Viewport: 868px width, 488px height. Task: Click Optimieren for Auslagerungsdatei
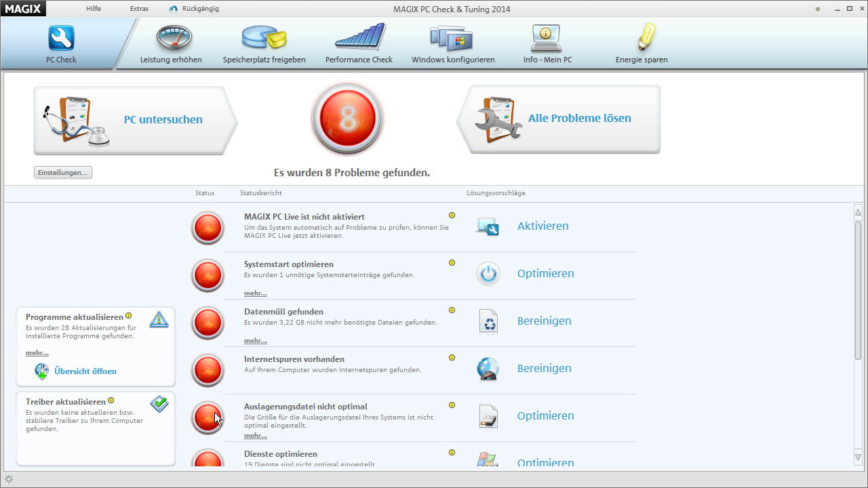(545, 415)
